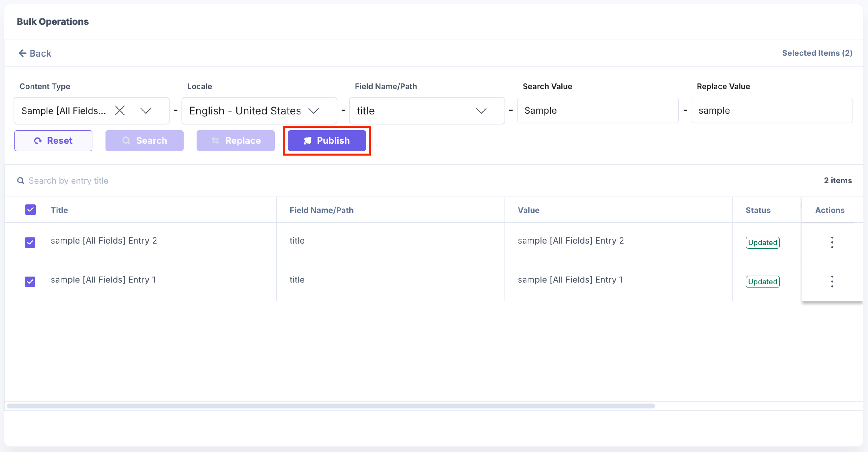
Task: Select title text sample [All Fields] Entry 2
Action: point(104,240)
